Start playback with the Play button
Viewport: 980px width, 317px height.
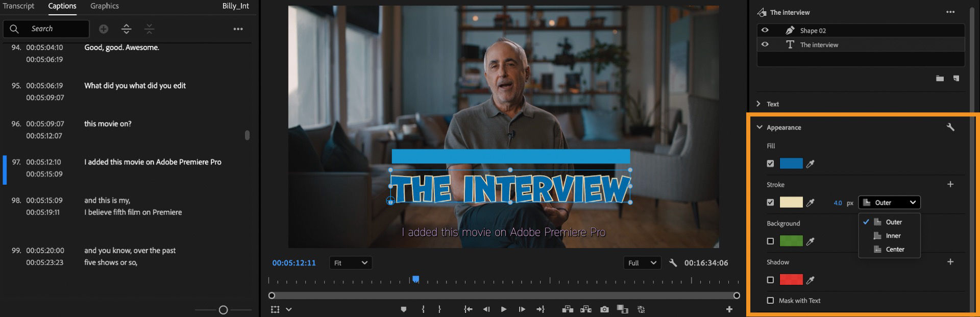(504, 309)
